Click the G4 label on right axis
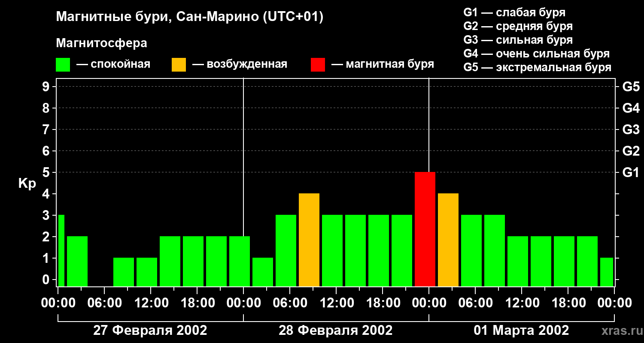The image size is (644, 343). click(x=631, y=108)
